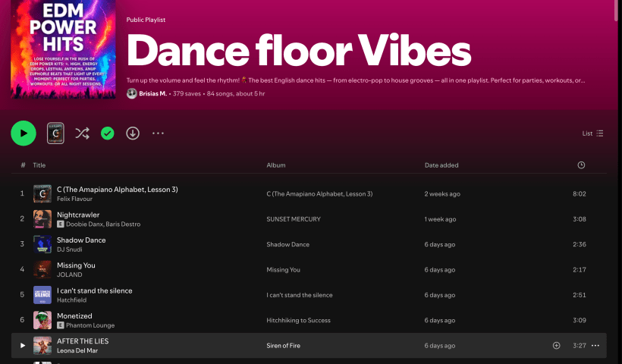Sort tracks by the Album column
The width and height of the screenshot is (622, 364).
tap(275, 165)
